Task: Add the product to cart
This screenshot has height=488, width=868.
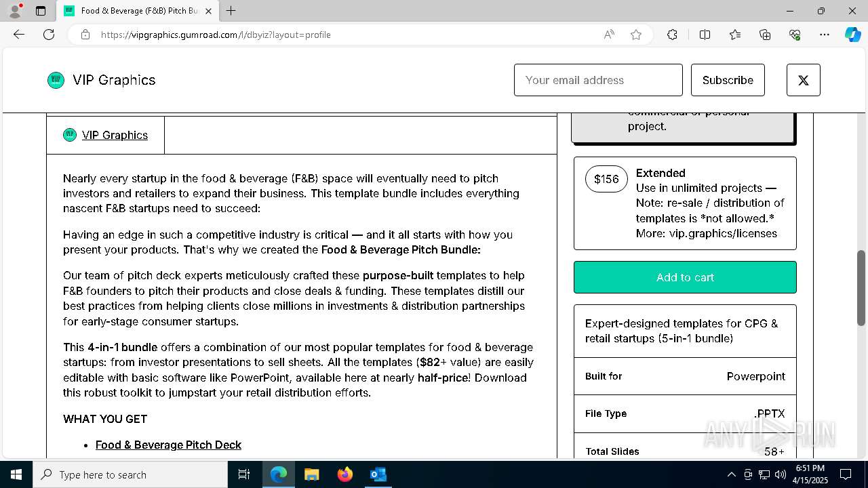Action: click(685, 277)
